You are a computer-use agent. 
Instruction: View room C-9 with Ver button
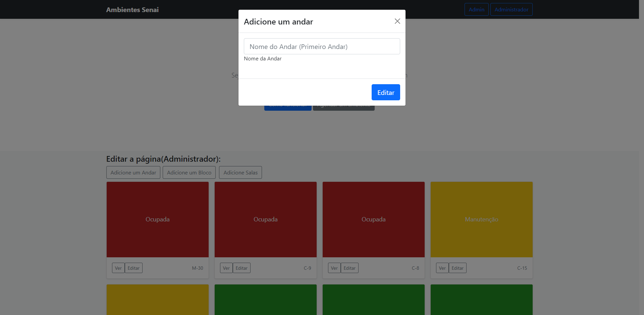coord(226,268)
